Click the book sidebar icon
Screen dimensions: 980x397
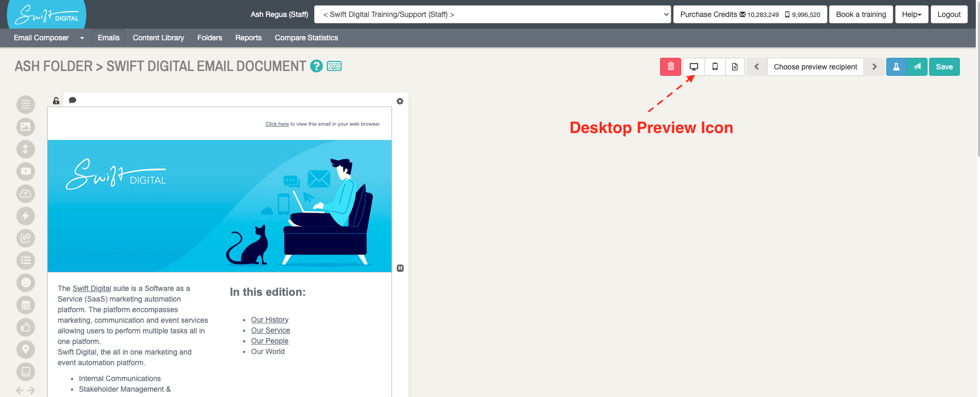[25, 372]
